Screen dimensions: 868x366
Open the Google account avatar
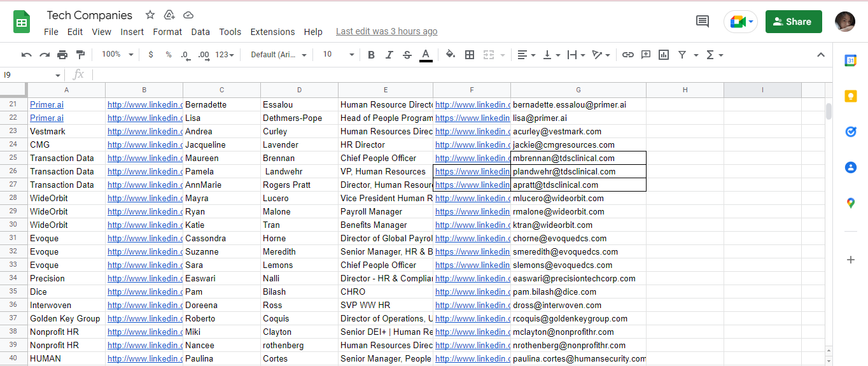pyautogui.click(x=845, y=22)
